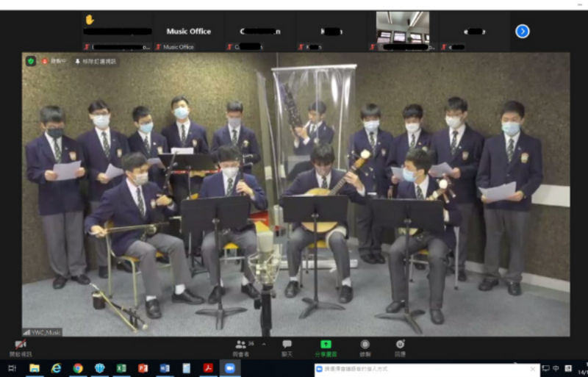The image size is (588, 377).
Task: Click the green encryption shield icon
Action: (31, 61)
